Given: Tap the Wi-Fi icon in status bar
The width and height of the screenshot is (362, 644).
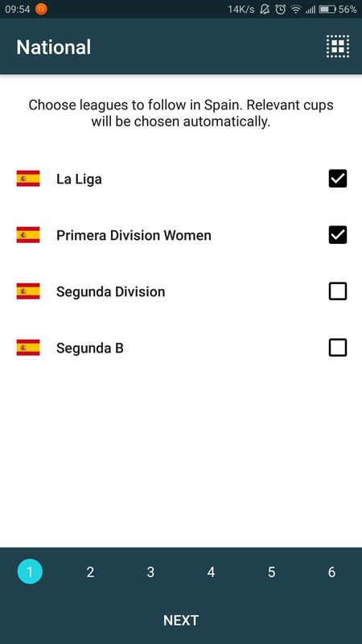Looking at the screenshot, I should pos(295,9).
